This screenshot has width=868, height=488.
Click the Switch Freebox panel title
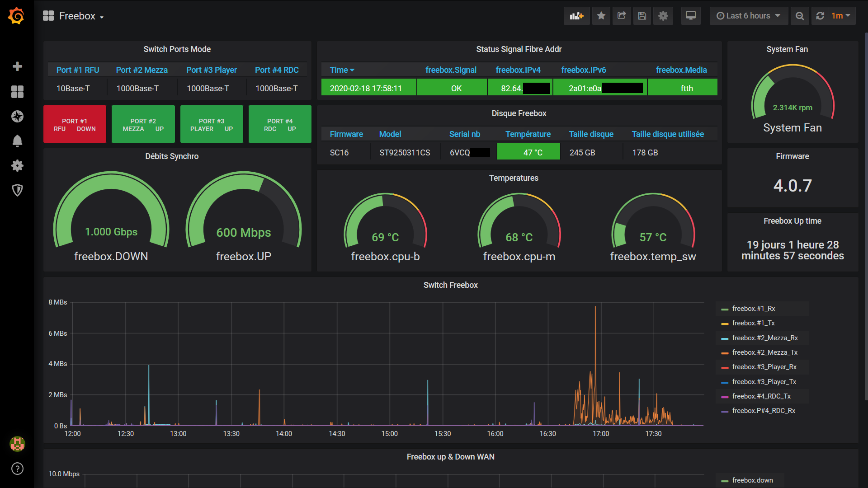tap(450, 285)
